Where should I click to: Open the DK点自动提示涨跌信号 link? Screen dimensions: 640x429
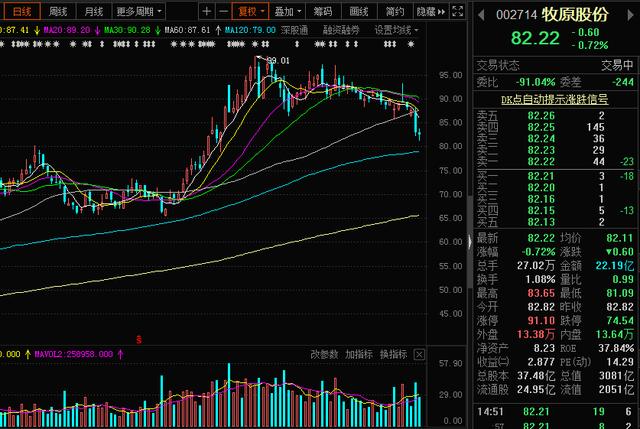point(555,99)
